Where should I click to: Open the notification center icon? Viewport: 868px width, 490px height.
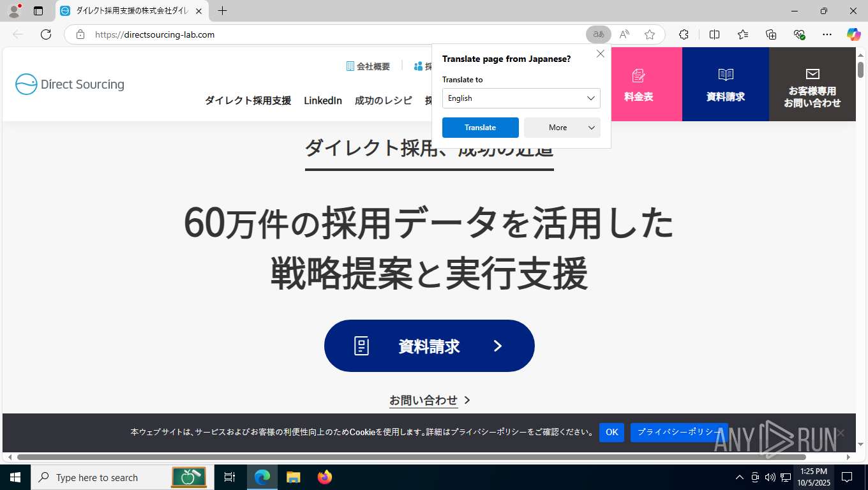coord(847,477)
